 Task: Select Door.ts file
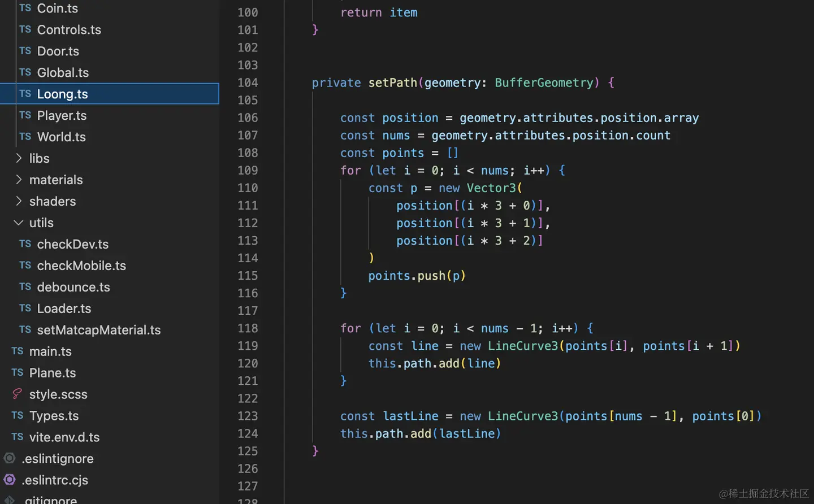[x=58, y=51]
